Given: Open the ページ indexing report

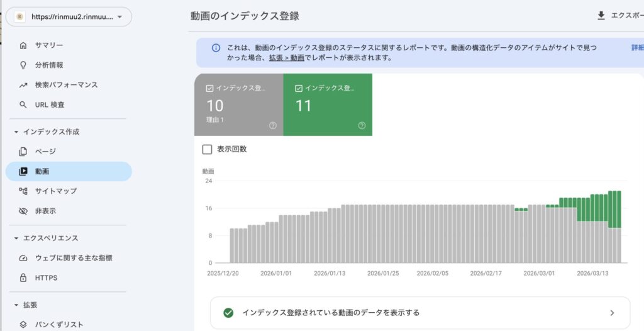Looking at the screenshot, I should click(x=45, y=151).
